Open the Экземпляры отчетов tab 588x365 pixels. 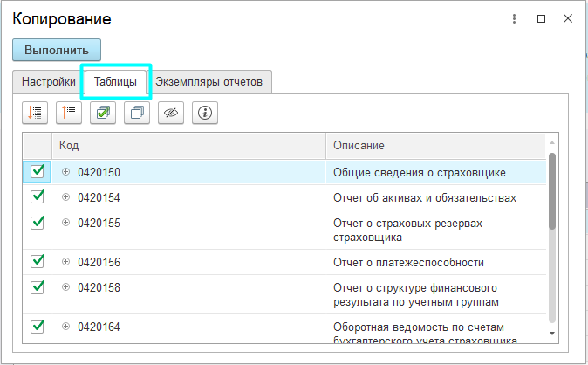click(209, 82)
